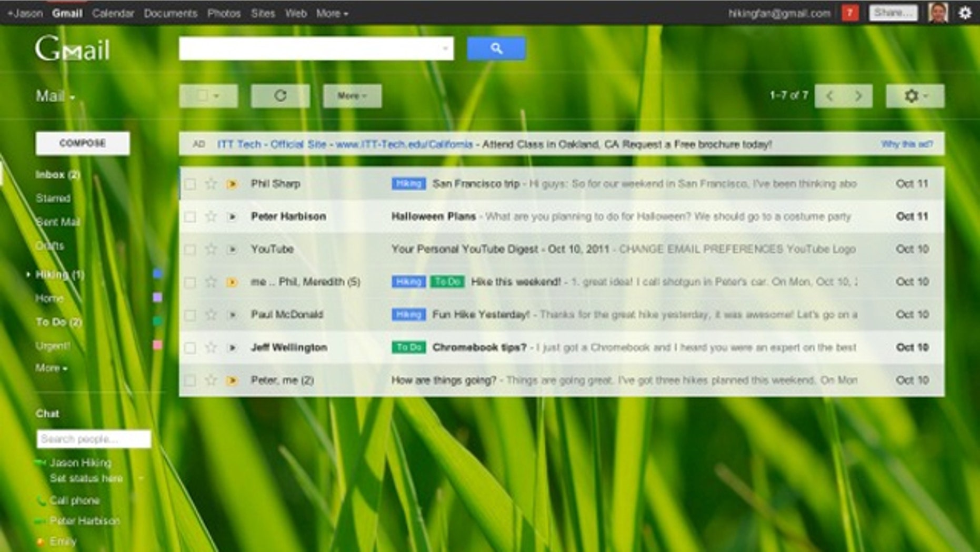Open settings gear in the mail toolbar
Image resolution: width=980 pixels, height=552 pixels.
[915, 96]
